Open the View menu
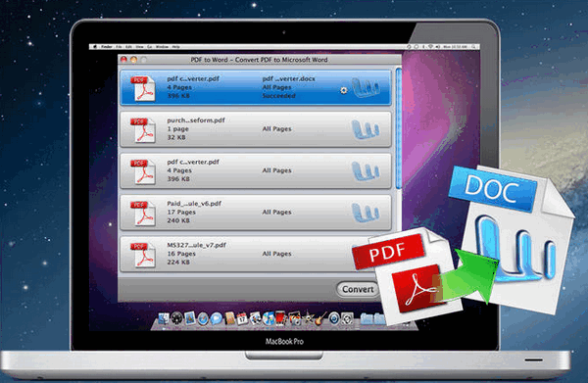Screen dimensions: 588x383 [x=140, y=47]
